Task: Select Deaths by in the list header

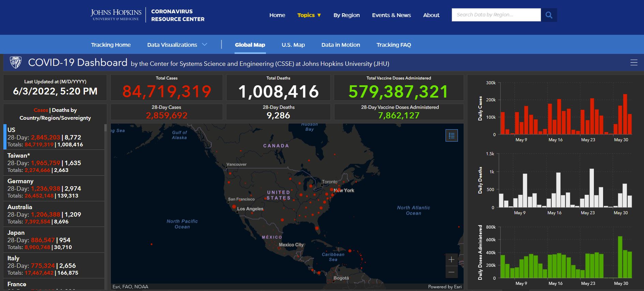Action: [x=64, y=110]
